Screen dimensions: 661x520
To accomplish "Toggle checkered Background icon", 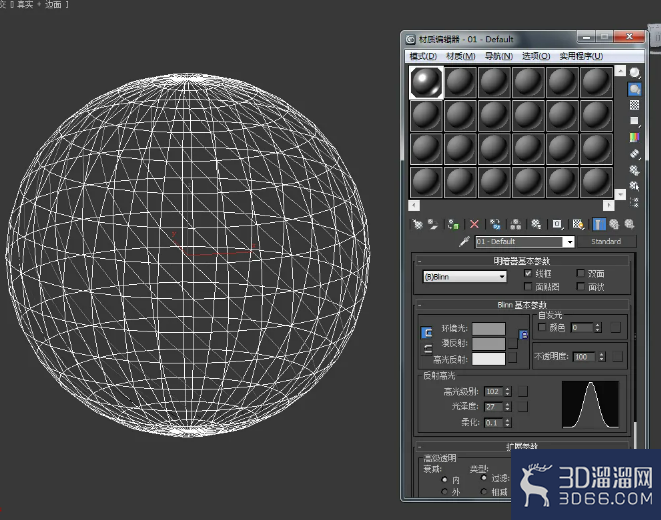I will (634, 105).
